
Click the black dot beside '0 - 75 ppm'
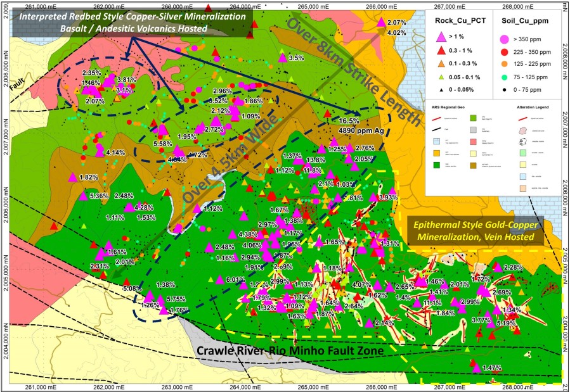[504, 90]
